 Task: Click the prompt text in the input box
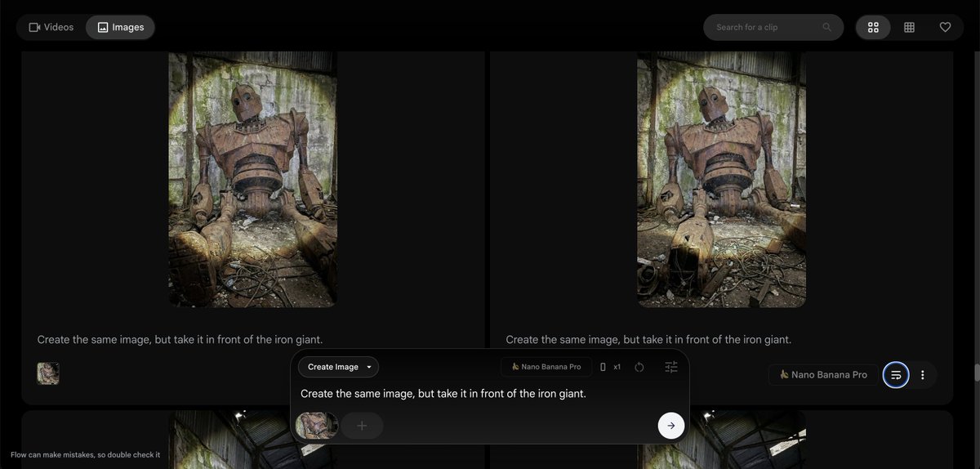[443, 394]
